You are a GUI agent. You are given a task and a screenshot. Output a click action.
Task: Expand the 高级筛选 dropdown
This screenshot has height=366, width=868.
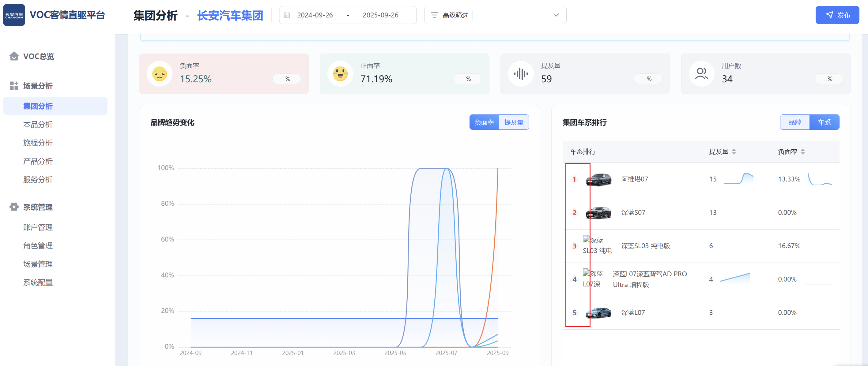click(556, 15)
